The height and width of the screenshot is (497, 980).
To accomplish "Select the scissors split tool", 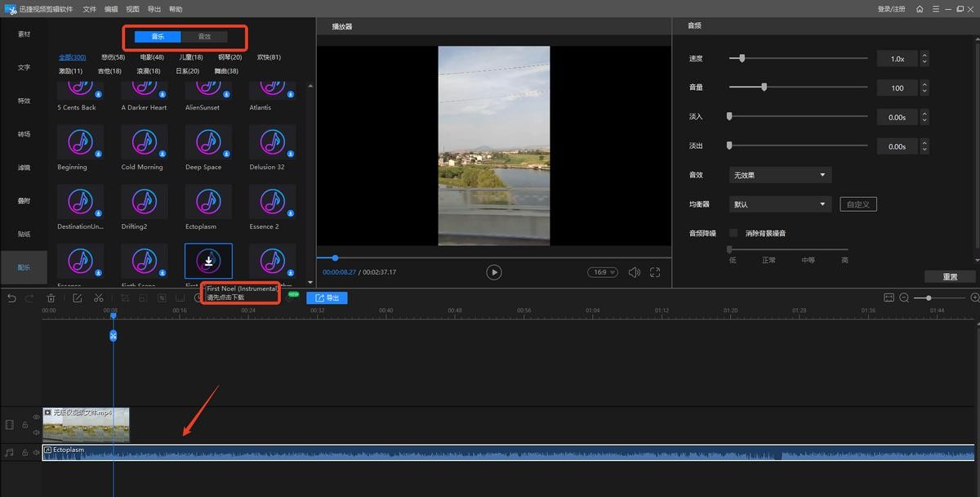I will tap(99, 298).
